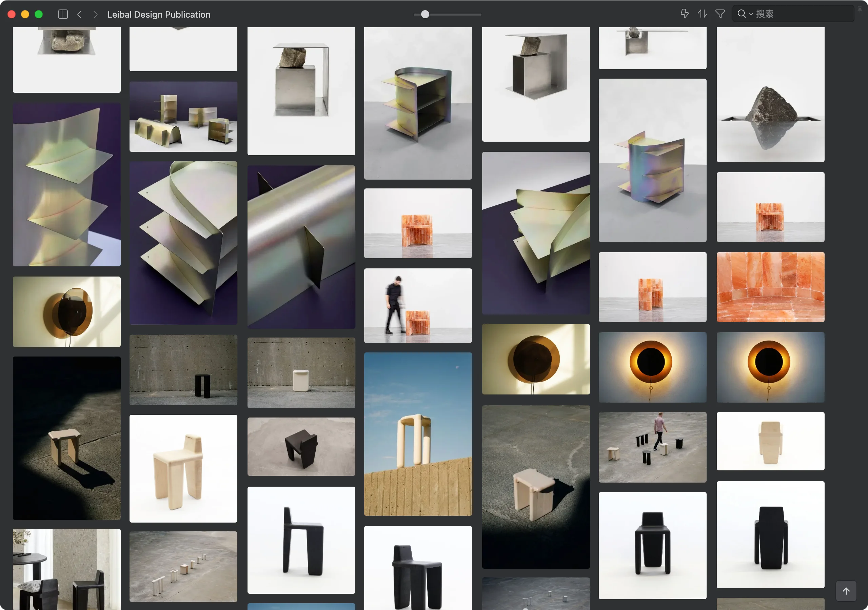Open the black chair side profile on white
The image size is (868, 610).
point(301,540)
